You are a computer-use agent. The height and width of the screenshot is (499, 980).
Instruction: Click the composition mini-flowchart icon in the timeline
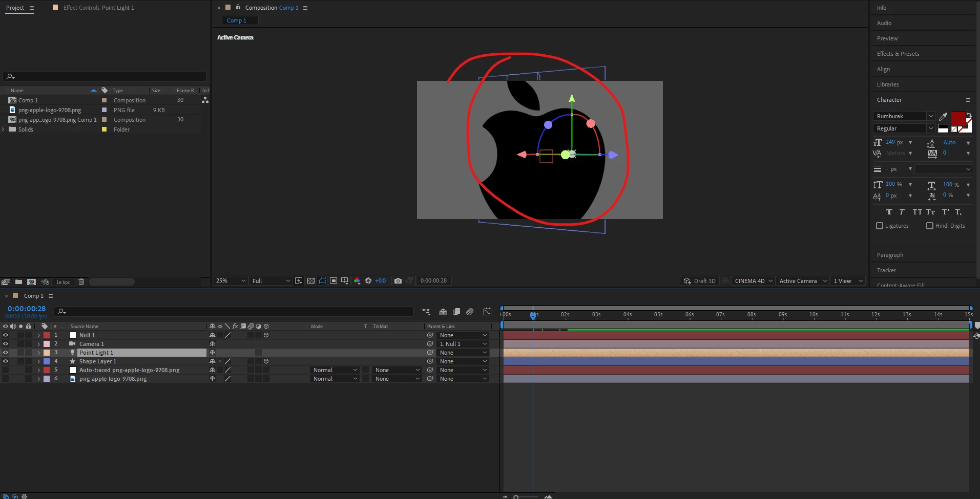click(426, 312)
